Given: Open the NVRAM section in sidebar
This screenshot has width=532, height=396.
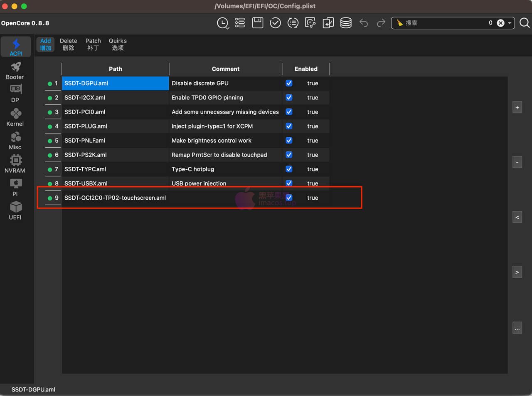Looking at the screenshot, I should [x=15, y=164].
